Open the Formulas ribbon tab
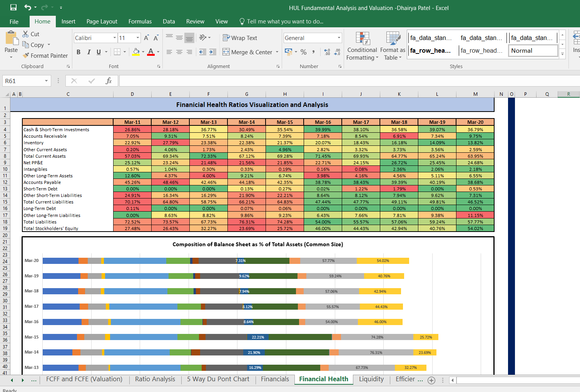Viewport: 580px width, 392px height. 140,22
